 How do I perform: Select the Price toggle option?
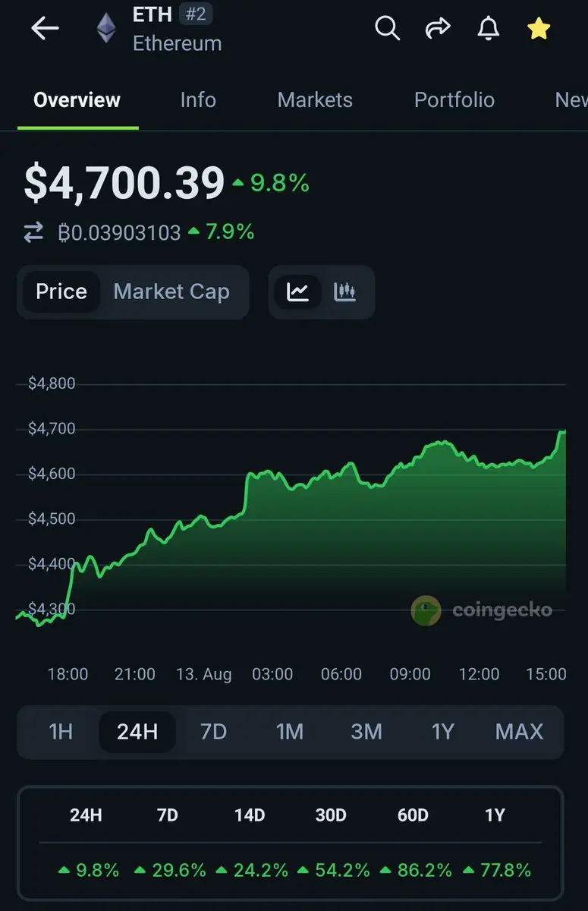pos(61,292)
